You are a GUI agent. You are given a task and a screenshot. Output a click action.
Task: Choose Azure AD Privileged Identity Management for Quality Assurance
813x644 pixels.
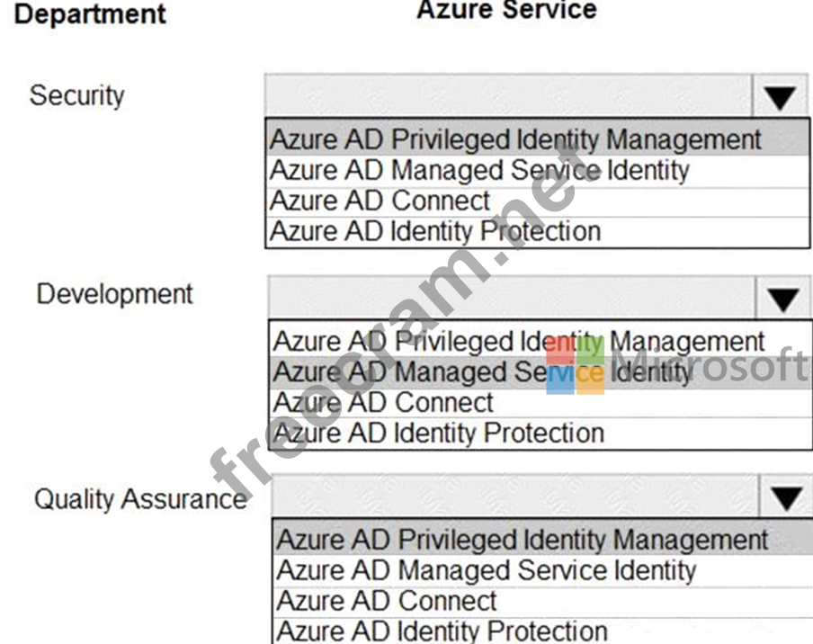click(522, 540)
